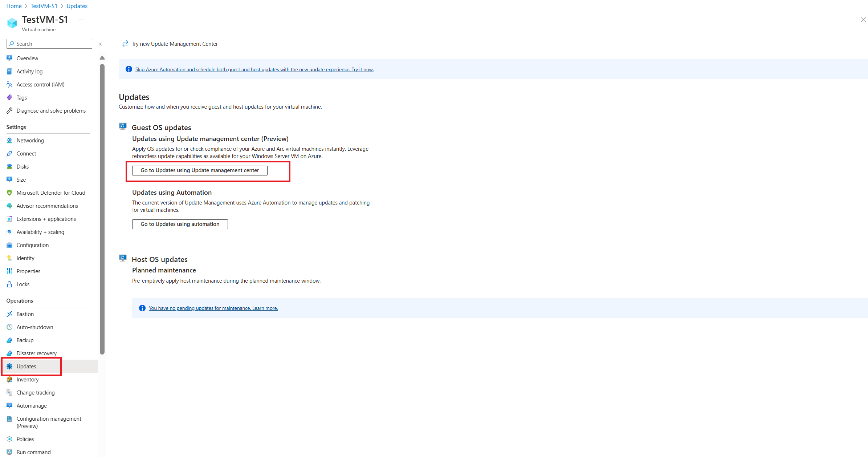Click Go to Updates using automation button

180,223
